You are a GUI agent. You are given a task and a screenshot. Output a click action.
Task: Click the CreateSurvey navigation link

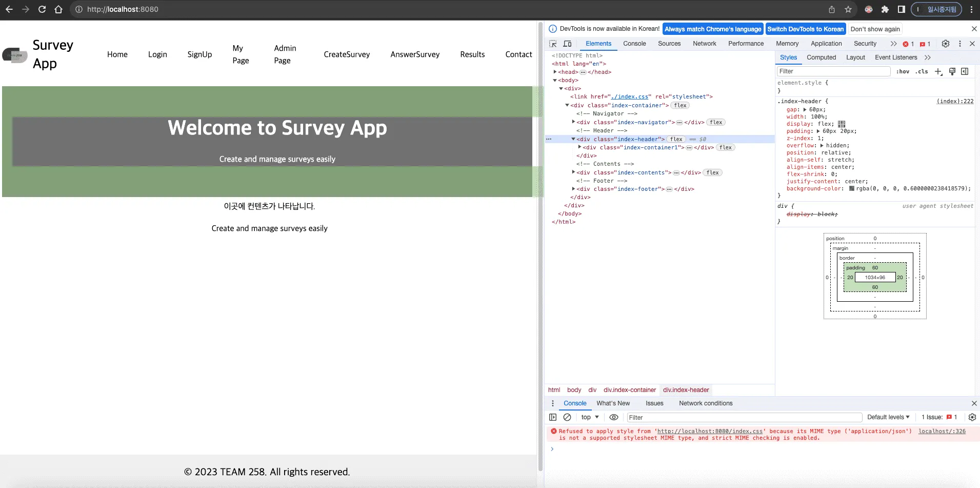(347, 54)
